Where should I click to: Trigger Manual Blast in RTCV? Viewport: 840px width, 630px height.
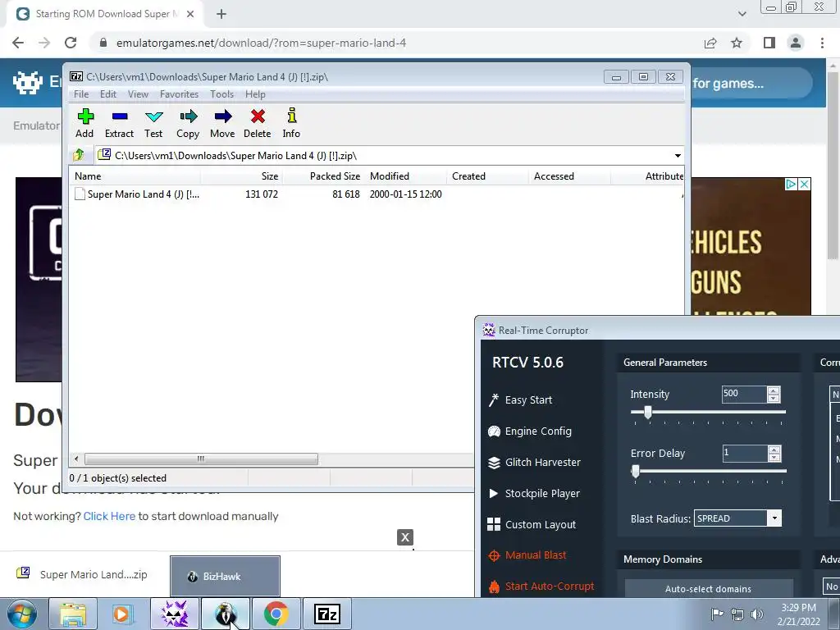tap(527, 555)
